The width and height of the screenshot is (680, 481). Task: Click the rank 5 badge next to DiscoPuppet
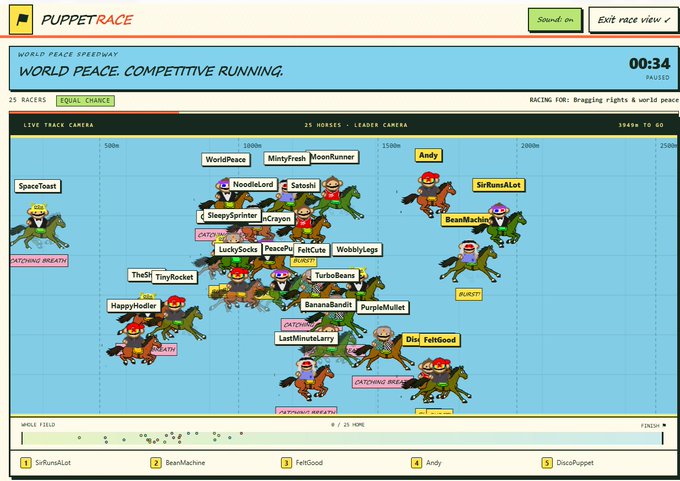(x=547, y=463)
